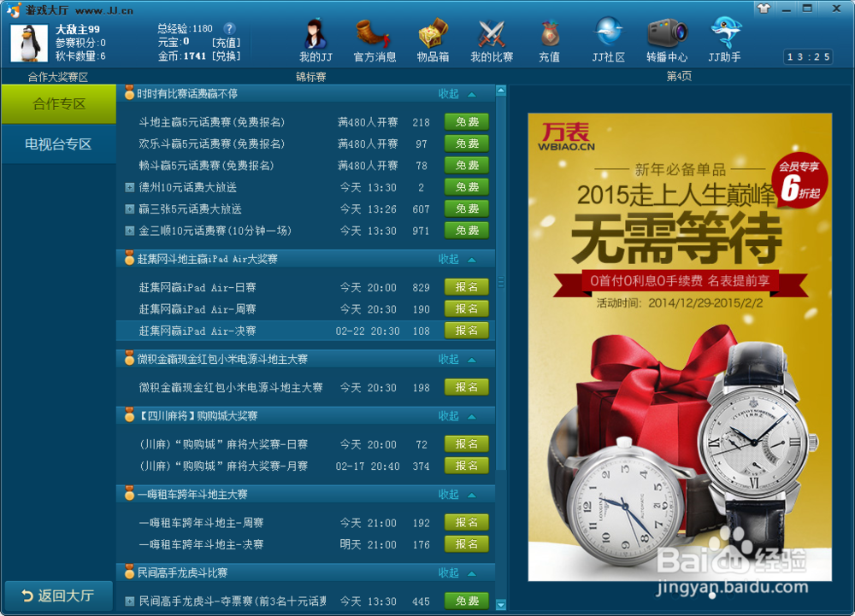Select the 合作专区 tab
855x616 pixels.
click(x=58, y=104)
